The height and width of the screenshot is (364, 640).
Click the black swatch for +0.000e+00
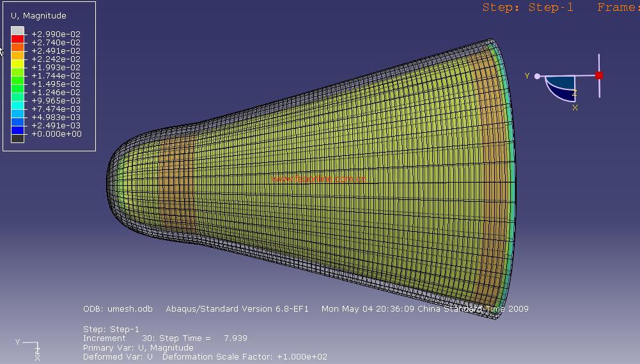pyautogui.click(x=18, y=138)
